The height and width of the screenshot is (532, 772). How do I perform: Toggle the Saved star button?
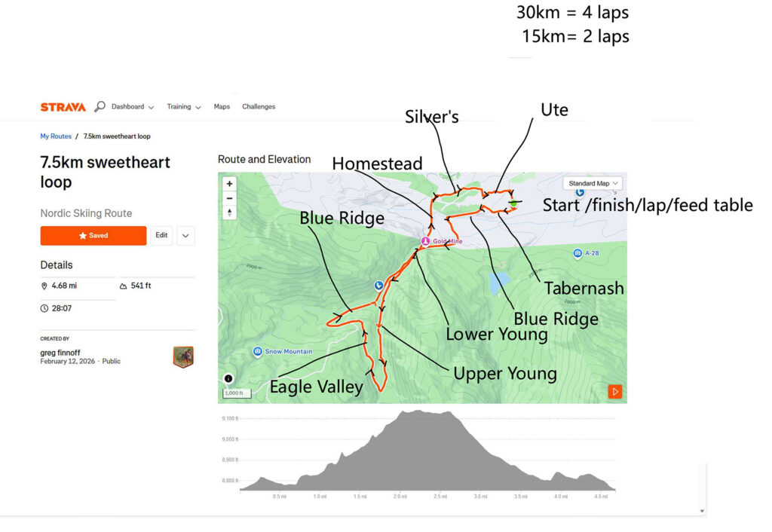(x=93, y=236)
